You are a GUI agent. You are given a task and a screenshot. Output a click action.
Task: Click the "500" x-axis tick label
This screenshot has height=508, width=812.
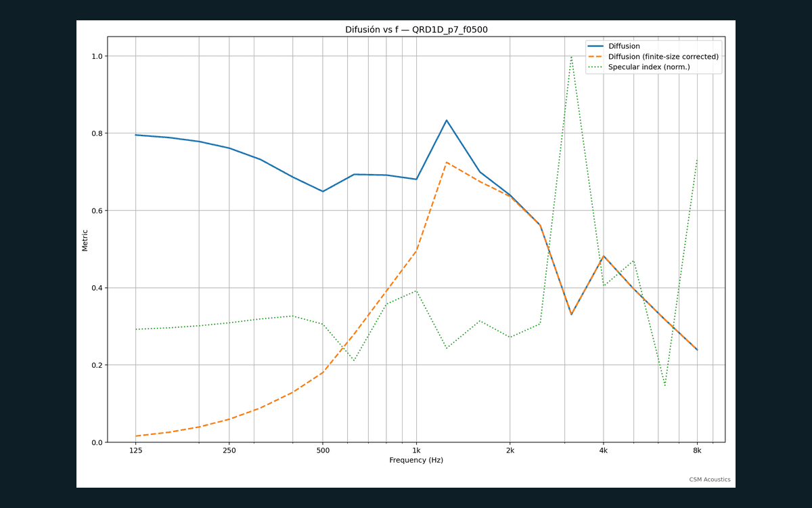[323, 450]
